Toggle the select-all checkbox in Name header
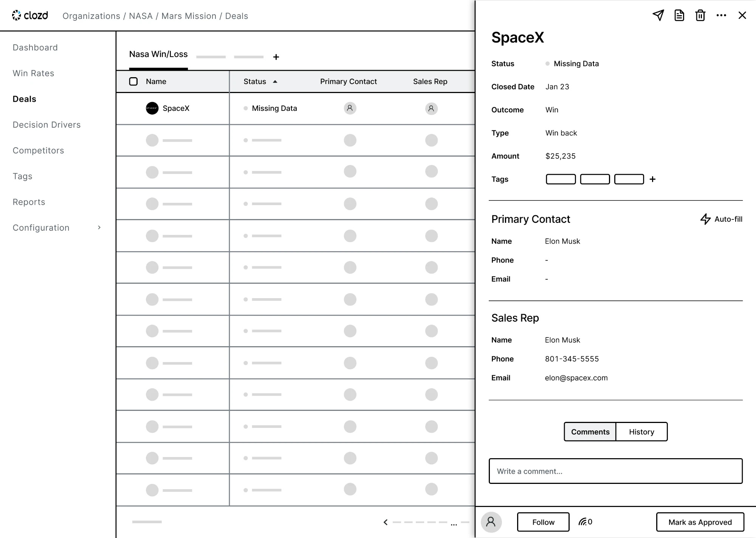The width and height of the screenshot is (756, 538). coord(133,81)
